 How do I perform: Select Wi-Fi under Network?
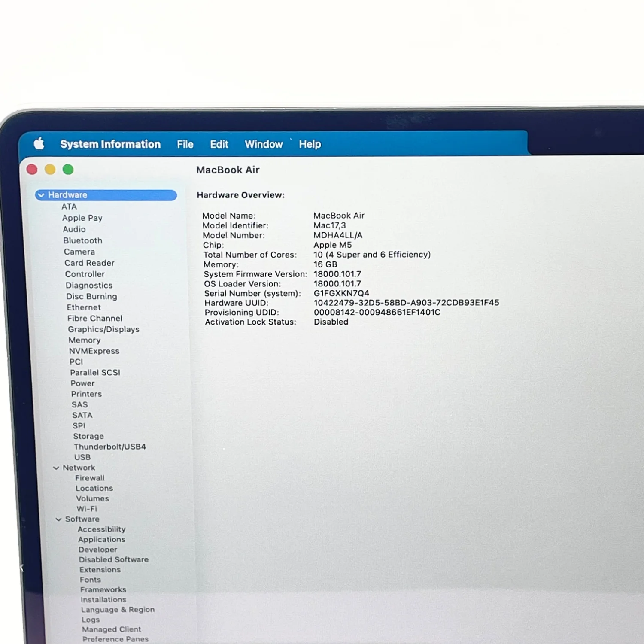(x=87, y=509)
